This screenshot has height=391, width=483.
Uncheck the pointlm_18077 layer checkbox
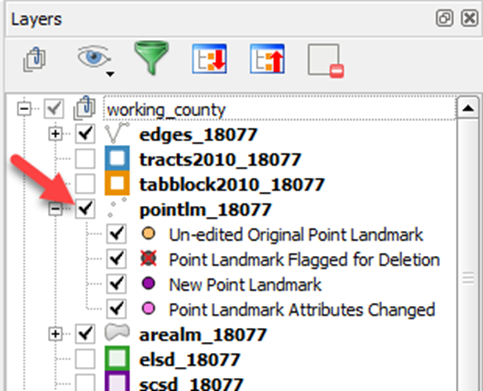85,209
